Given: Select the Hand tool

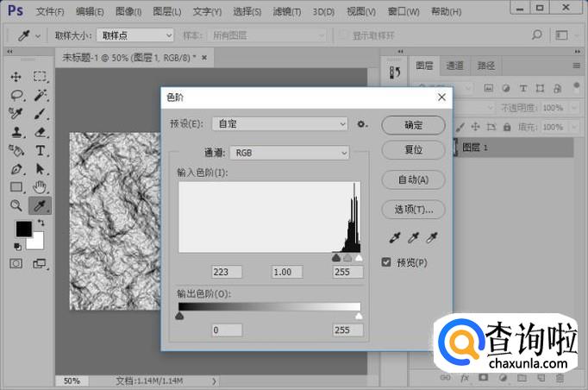Looking at the screenshot, I should point(40,187).
